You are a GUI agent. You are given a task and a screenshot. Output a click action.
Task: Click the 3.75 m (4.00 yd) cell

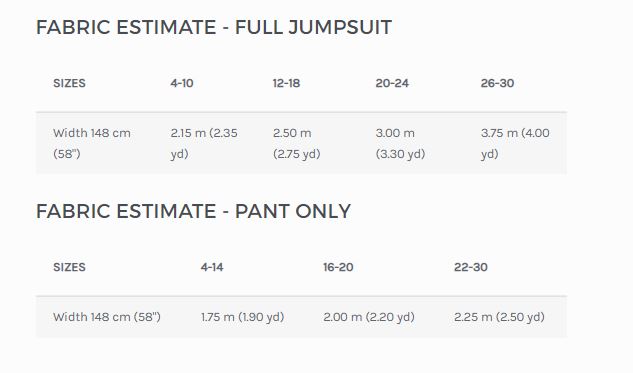coord(515,143)
